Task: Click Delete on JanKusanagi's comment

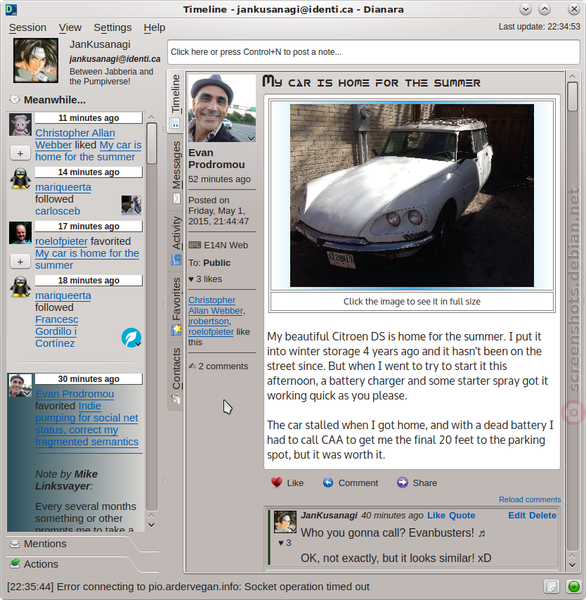Action: point(543,515)
